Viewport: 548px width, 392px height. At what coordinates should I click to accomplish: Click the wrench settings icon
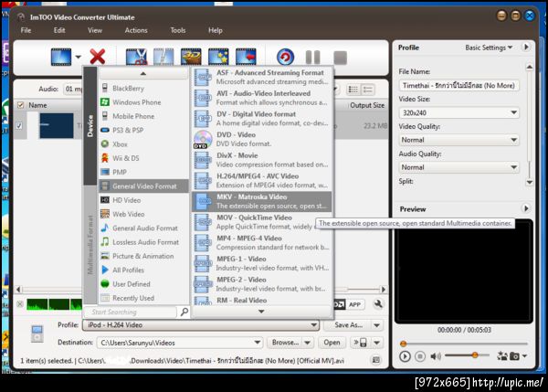[x=378, y=304]
